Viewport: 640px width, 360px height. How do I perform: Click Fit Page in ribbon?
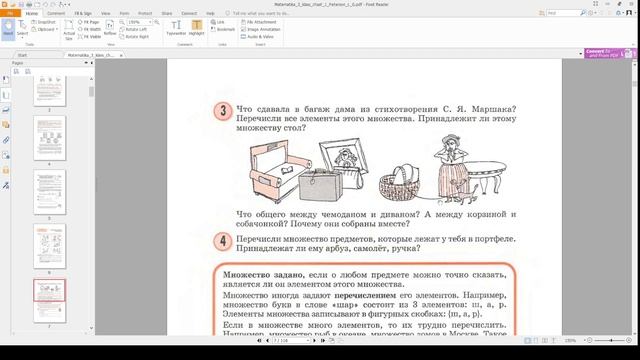89,22
